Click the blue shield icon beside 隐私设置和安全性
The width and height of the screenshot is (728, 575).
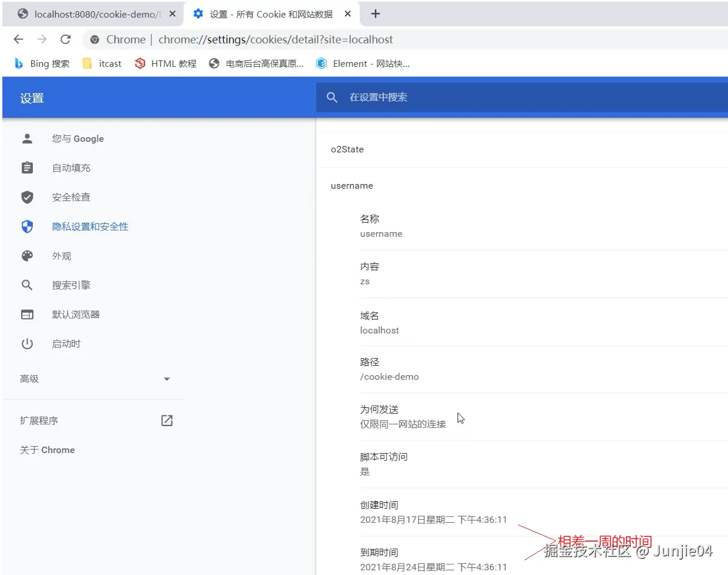27,226
